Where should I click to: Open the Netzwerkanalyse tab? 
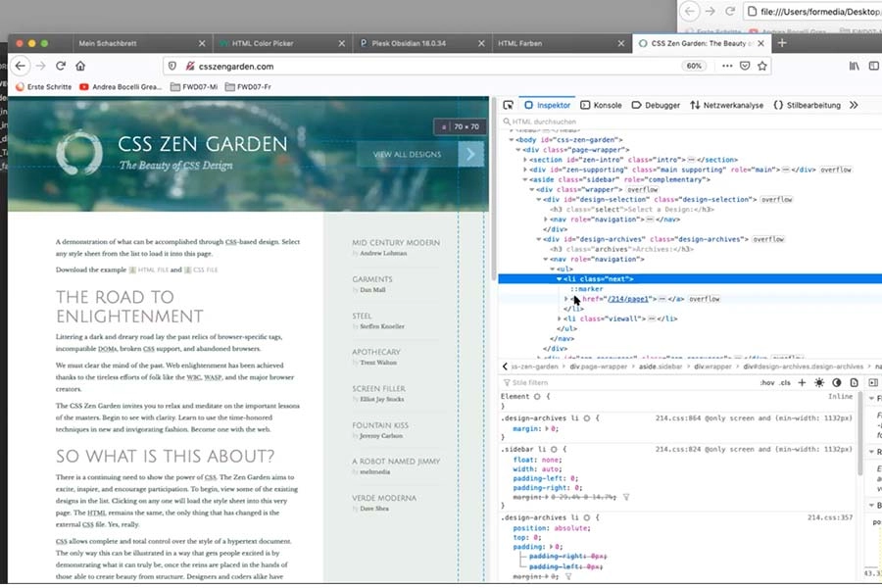[726, 105]
